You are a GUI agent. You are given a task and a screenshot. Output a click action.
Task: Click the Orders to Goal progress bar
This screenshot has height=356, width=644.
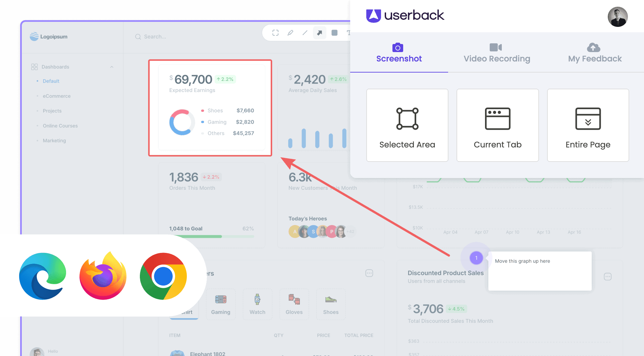point(211,236)
